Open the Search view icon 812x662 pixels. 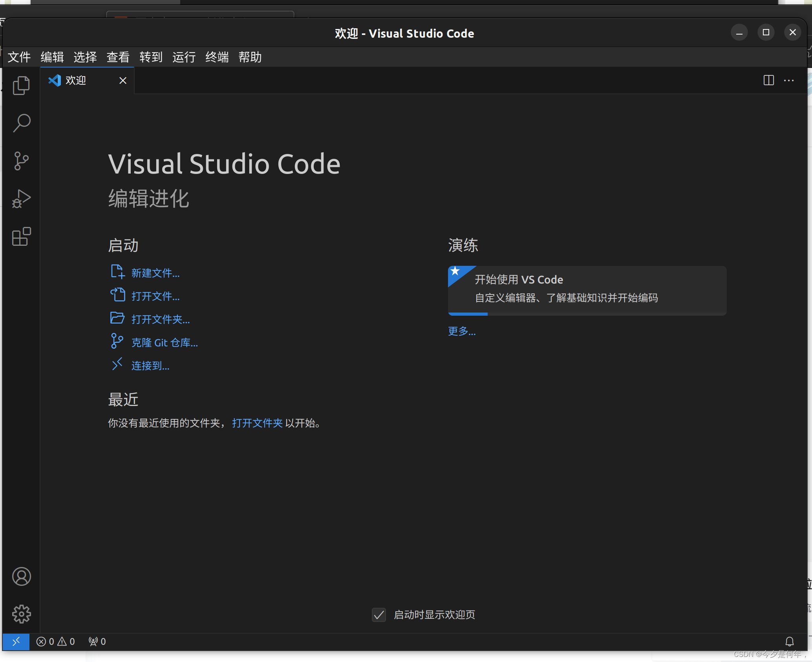click(x=21, y=123)
